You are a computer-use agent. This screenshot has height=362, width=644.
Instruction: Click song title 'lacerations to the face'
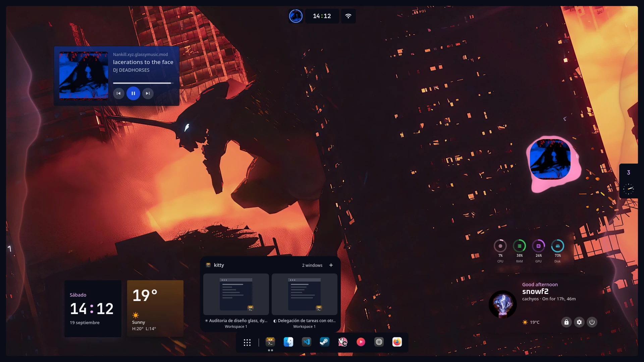[143, 62]
